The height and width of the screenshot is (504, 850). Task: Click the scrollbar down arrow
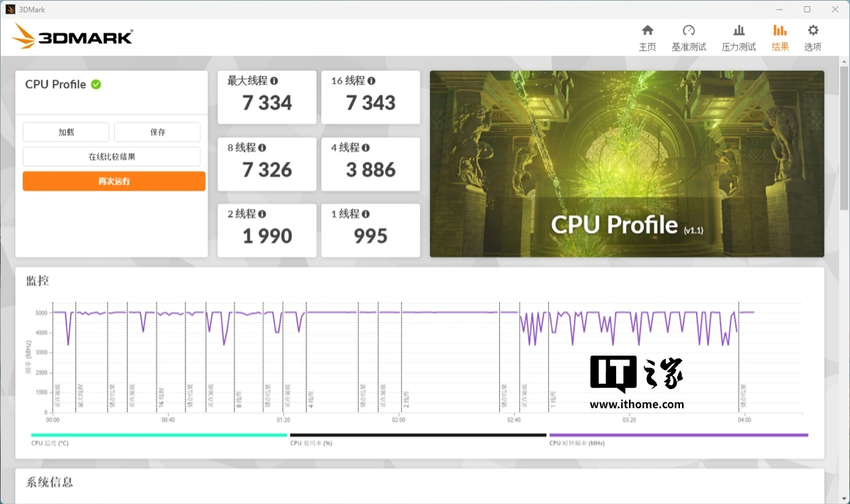[844, 499]
